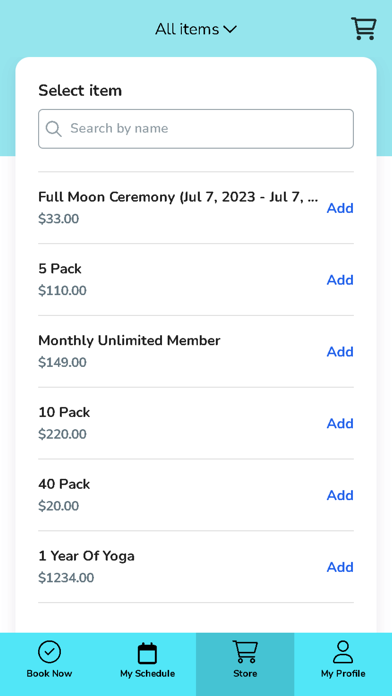Add the 5 Pack item
This screenshot has width=392, height=696.
click(340, 280)
